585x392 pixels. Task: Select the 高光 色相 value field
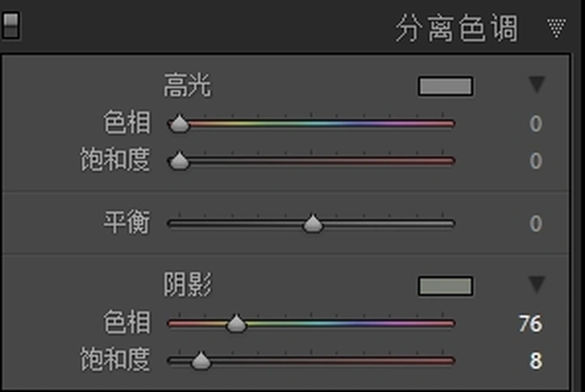(535, 123)
